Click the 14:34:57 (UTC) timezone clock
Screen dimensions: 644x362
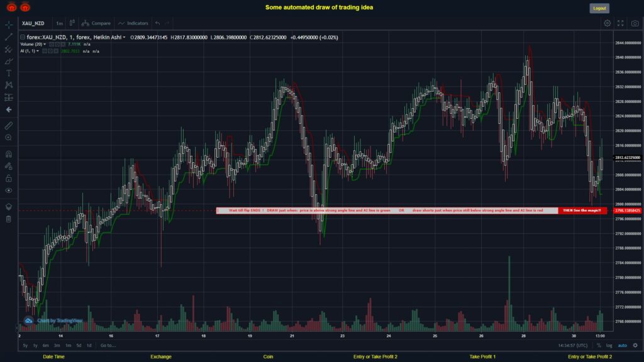(x=572, y=346)
